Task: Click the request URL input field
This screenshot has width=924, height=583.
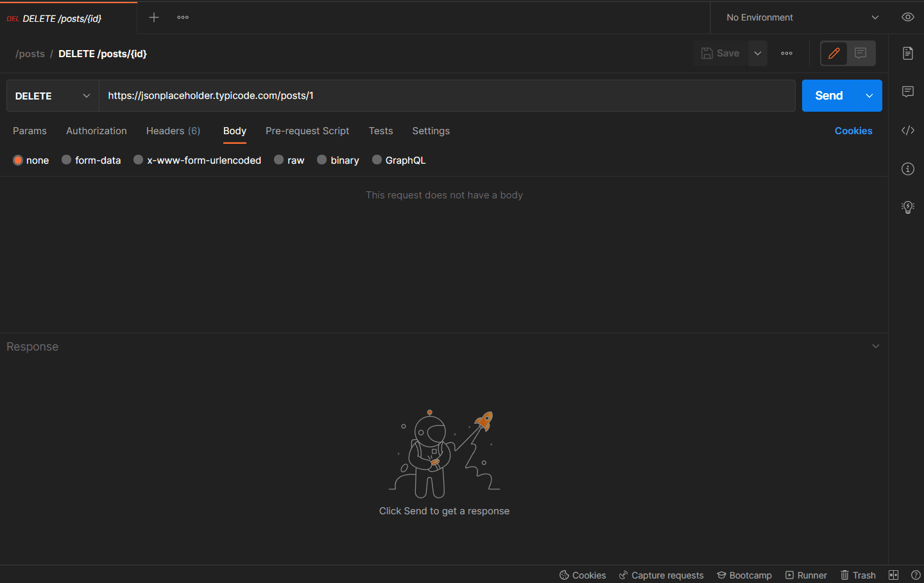Action: (x=447, y=96)
